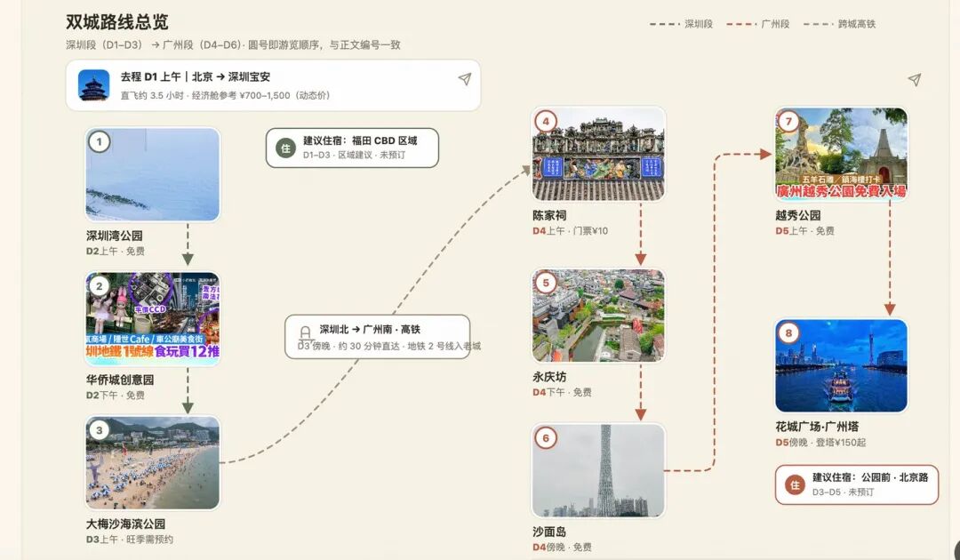Click the paper plane icon at top right

(x=914, y=80)
